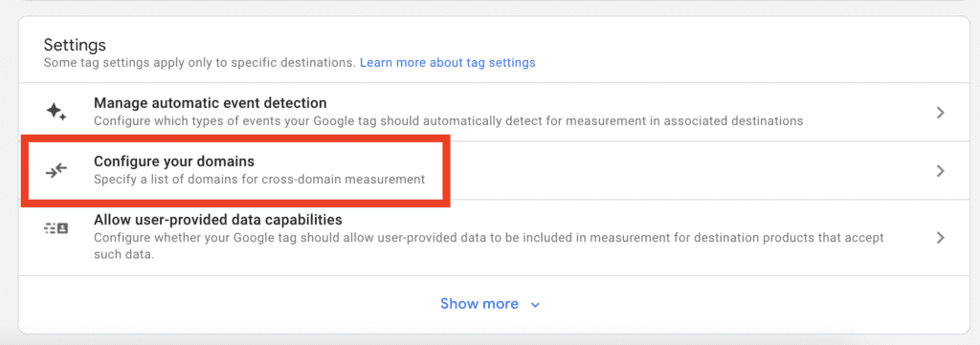Click the sparkle icon for automatic event detection

click(x=56, y=112)
